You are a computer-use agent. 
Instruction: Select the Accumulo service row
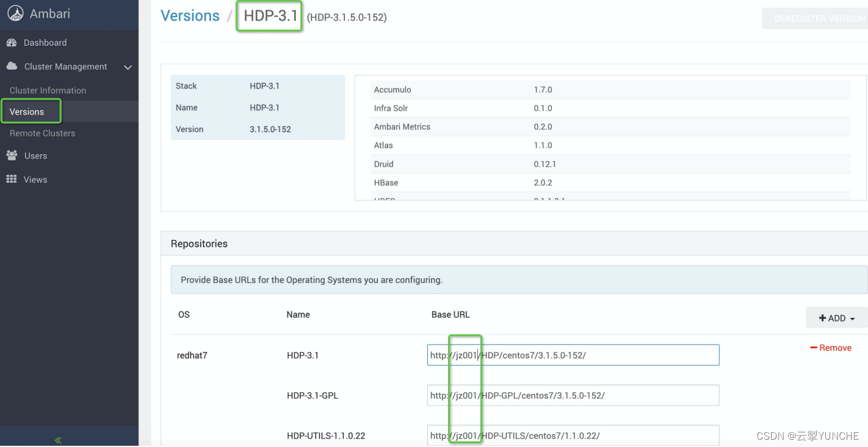click(611, 90)
